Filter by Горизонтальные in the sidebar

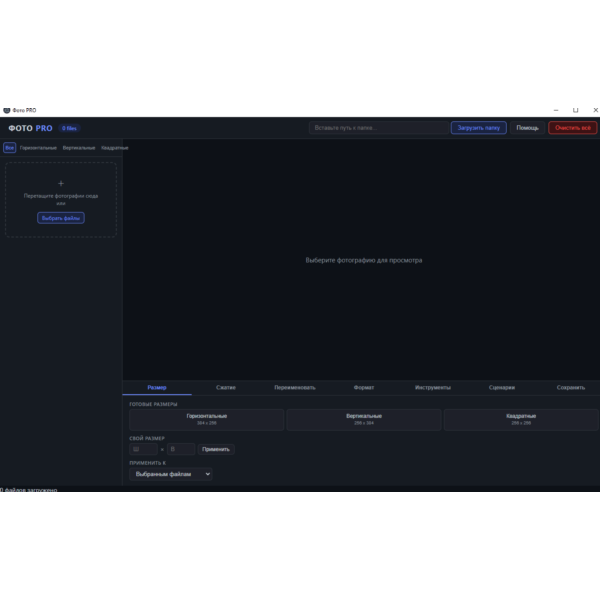[x=38, y=148]
